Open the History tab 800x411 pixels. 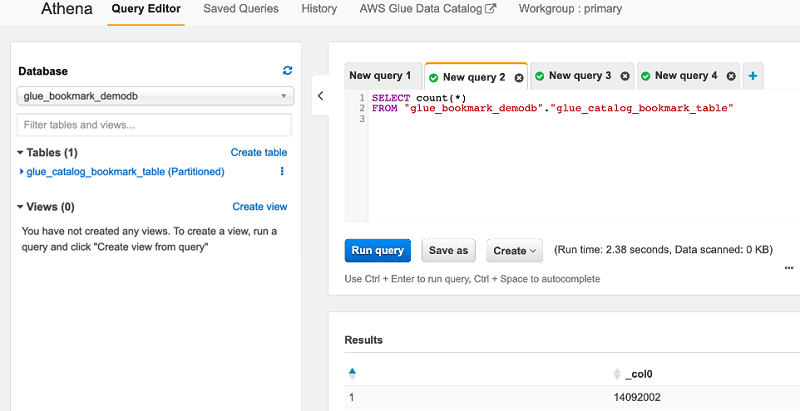click(x=319, y=9)
